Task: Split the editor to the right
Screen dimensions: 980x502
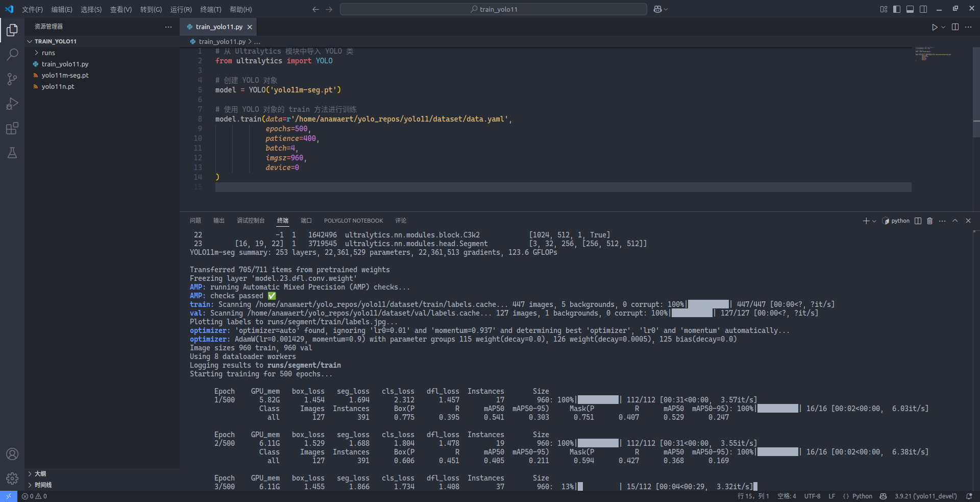Action: pos(955,27)
